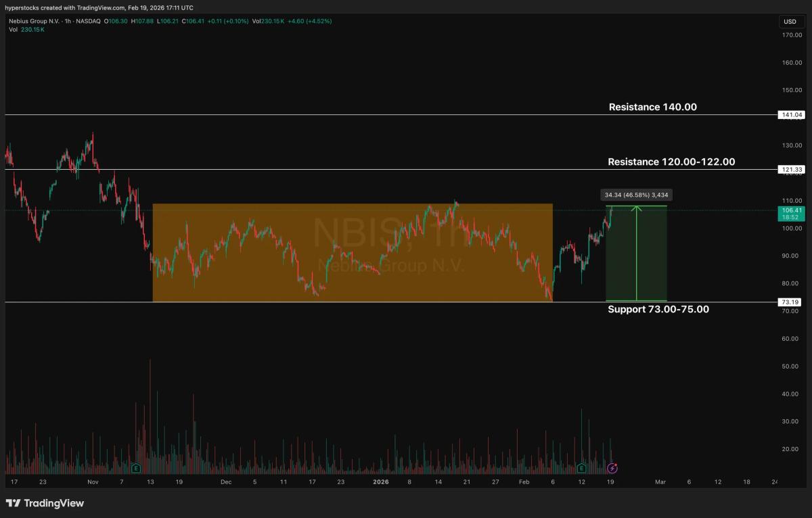Click the 73.19 price label on the right axis
812x518 pixels.
[790, 302]
